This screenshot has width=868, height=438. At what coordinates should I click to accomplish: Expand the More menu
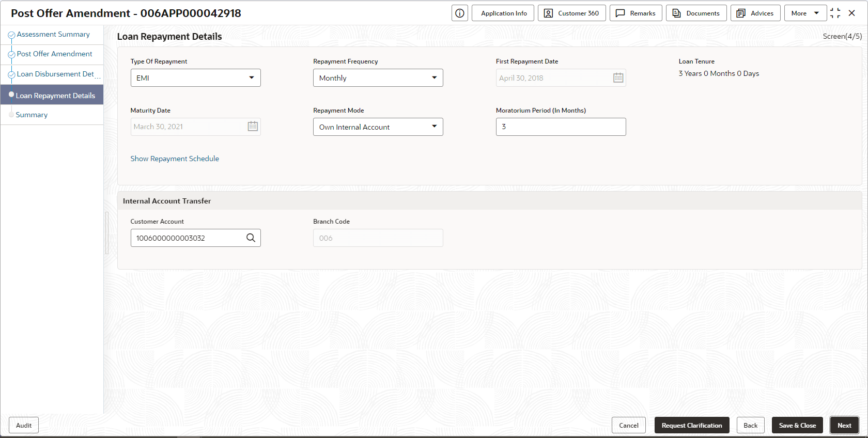[804, 13]
